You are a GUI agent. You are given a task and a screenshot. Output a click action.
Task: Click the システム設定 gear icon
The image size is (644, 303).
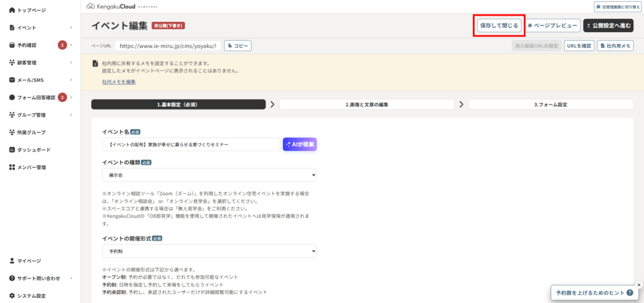(12, 295)
